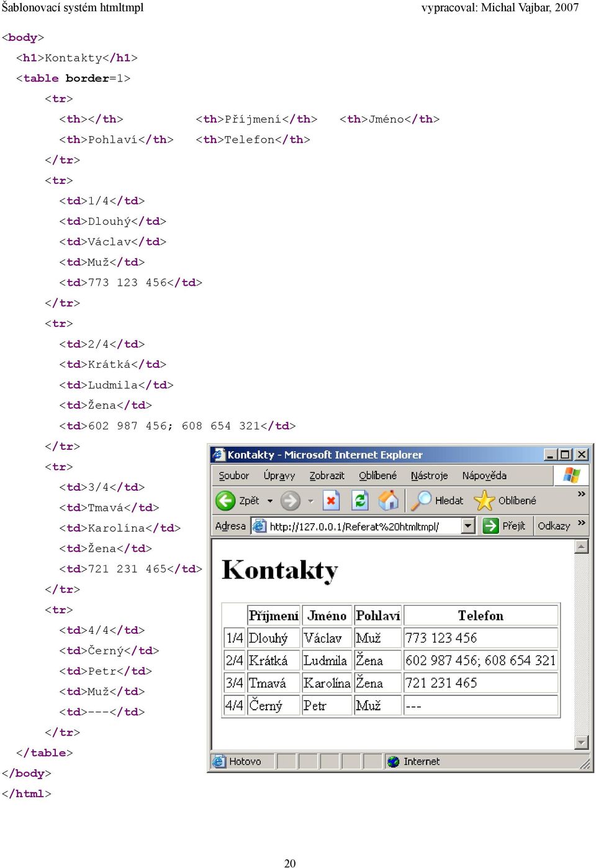596x868 pixels.
Task: Click the Krátká cell in the table
Action: [274, 660]
